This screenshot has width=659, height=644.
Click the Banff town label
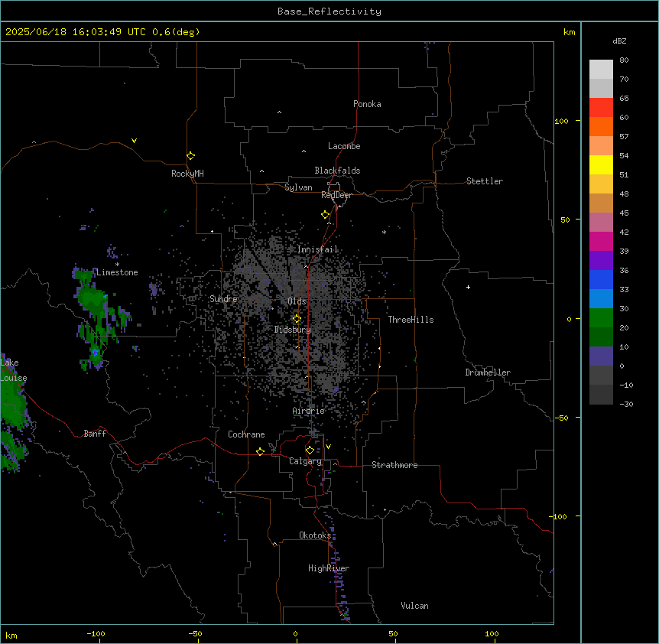click(x=95, y=434)
